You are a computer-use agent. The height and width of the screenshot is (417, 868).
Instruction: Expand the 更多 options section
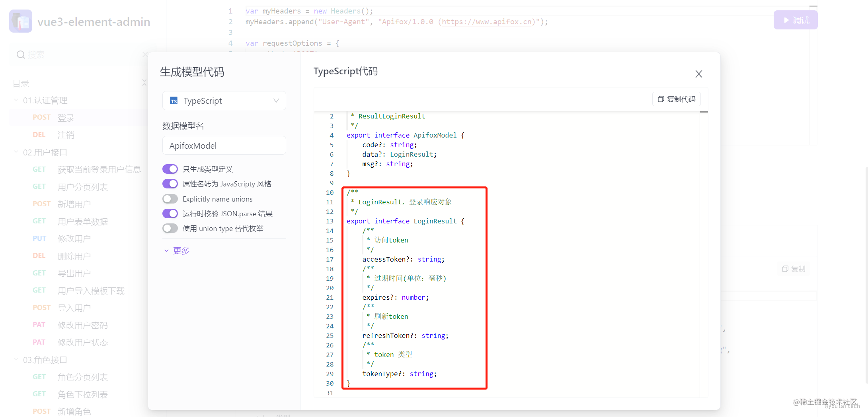pos(177,250)
